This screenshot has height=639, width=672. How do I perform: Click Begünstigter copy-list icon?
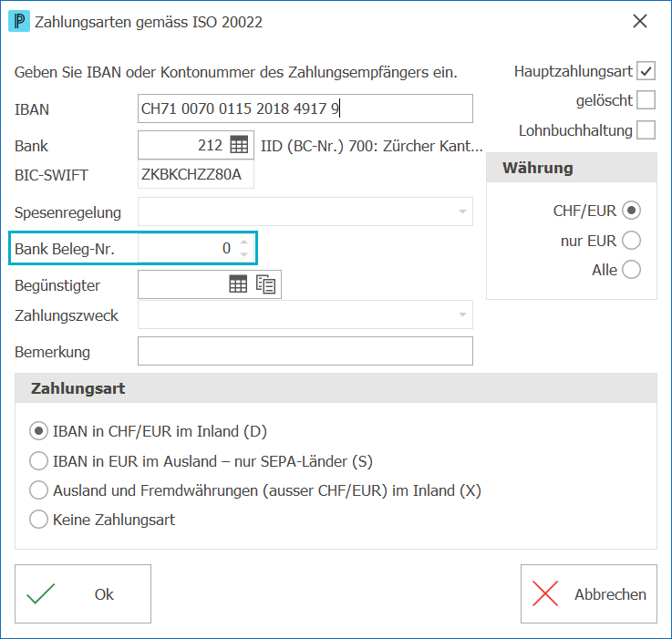[x=265, y=284]
